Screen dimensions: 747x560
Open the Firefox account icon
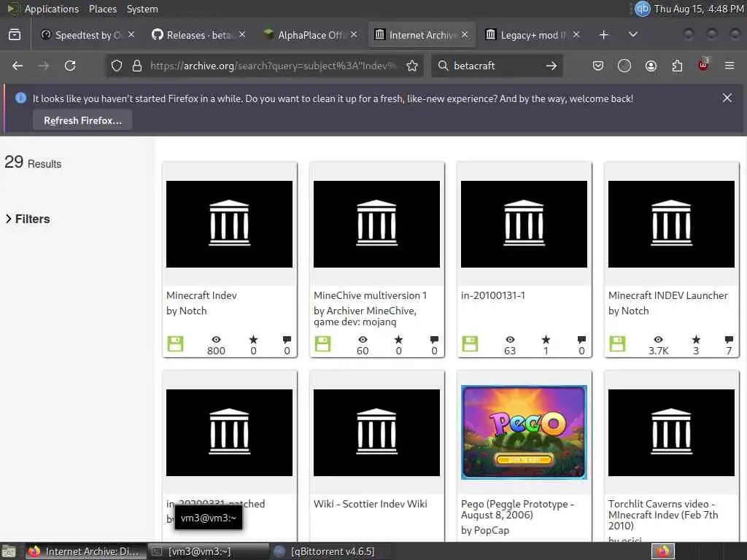click(651, 66)
